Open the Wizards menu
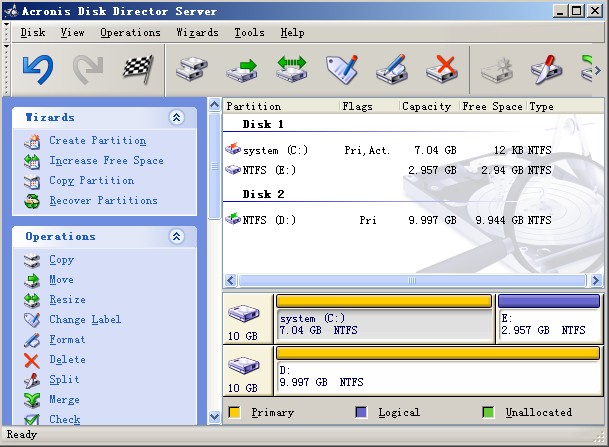The height and width of the screenshot is (447, 609). [x=197, y=33]
